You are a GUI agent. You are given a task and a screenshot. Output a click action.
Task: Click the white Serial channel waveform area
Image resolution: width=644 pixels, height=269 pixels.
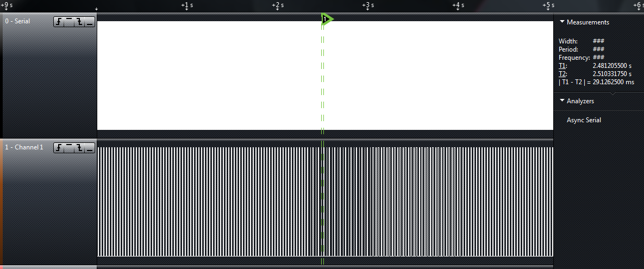[325, 76]
